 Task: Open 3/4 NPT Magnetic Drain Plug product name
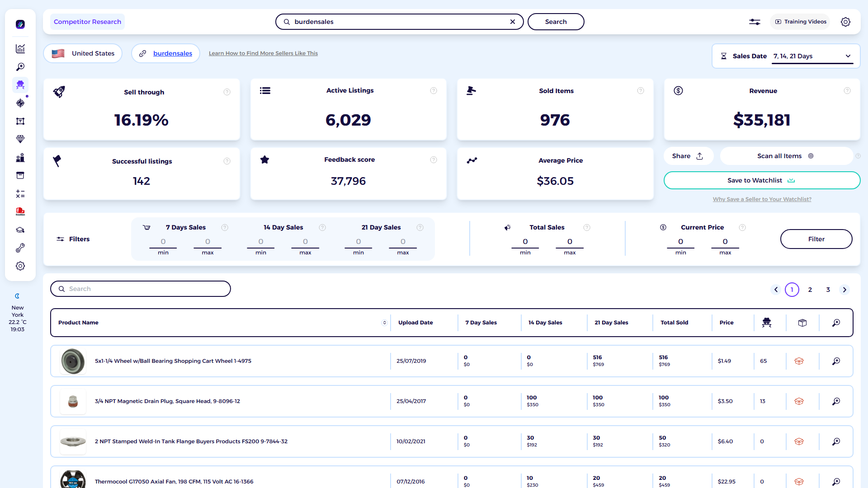167,401
